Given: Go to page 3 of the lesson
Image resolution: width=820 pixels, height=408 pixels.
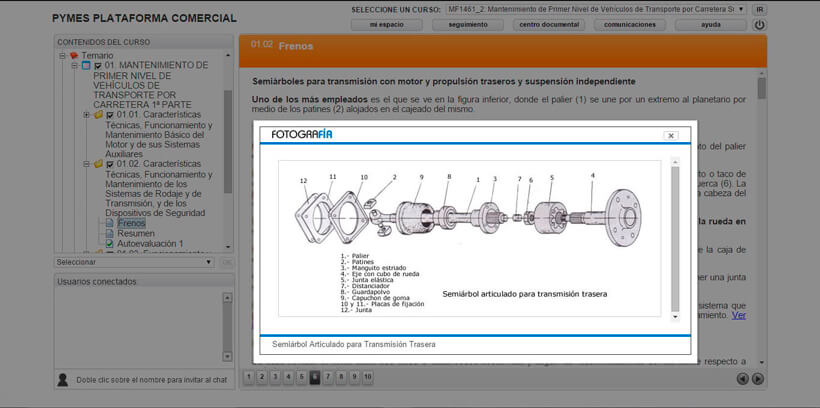Looking at the screenshot, I should [x=275, y=377].
